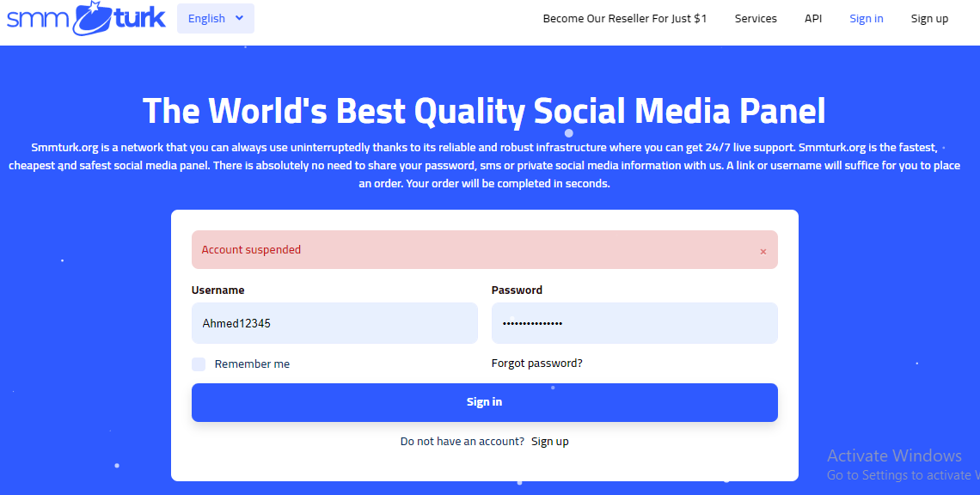Select Sign in in the top navigation

[x=867, y=19]
